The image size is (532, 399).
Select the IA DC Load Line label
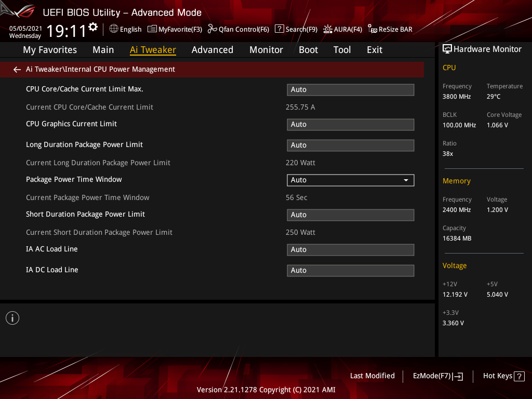click(52, 270)
